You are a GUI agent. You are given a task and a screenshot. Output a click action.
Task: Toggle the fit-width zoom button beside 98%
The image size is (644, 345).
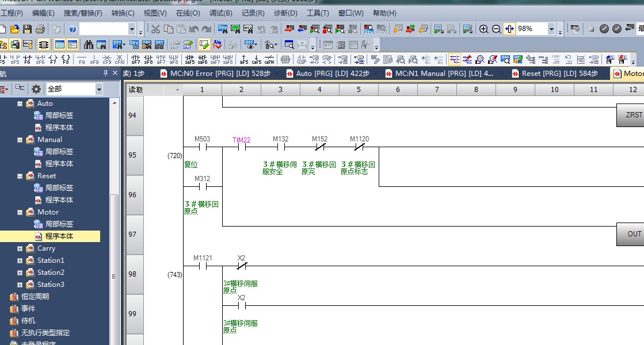coord(509,29)
